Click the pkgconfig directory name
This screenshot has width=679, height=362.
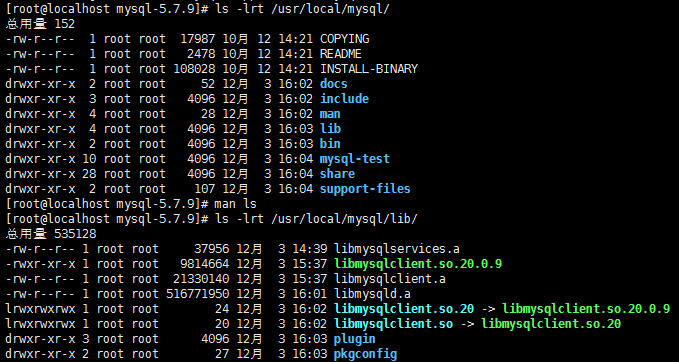tap(365, 354)
